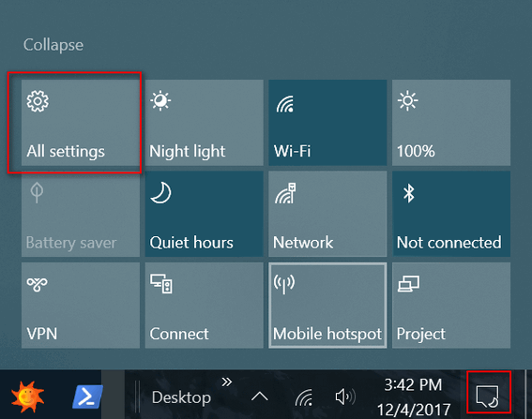Adjust the 100% brightness tile

click(x=451, y=123)
